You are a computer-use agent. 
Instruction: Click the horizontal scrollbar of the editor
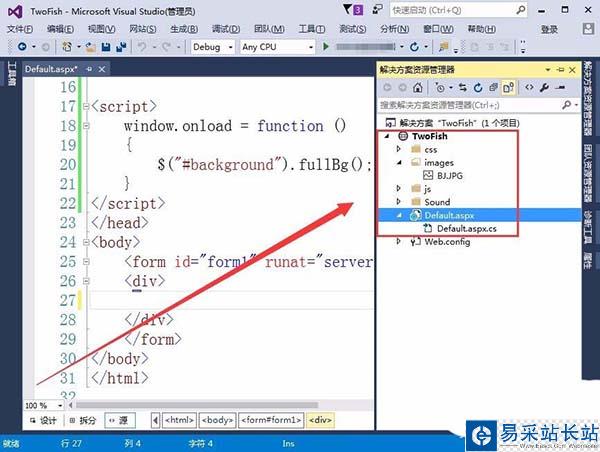coord(197,405)
